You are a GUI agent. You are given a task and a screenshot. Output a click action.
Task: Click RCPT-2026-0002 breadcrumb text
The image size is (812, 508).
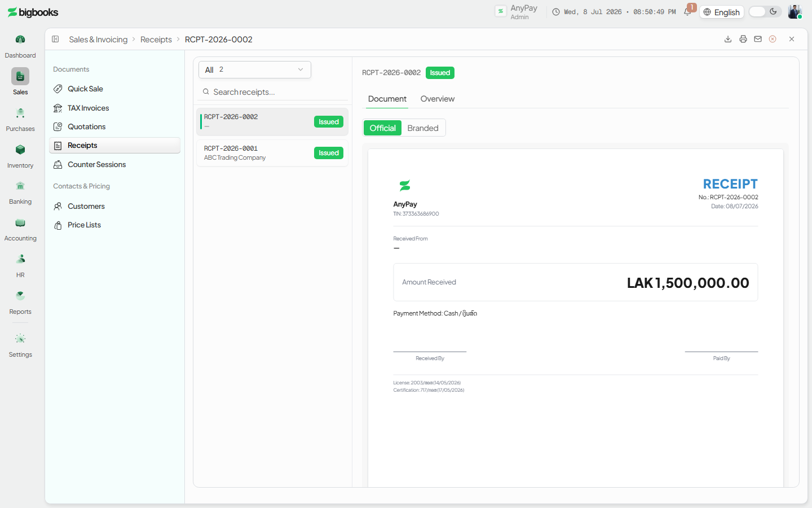pos(219,40)
